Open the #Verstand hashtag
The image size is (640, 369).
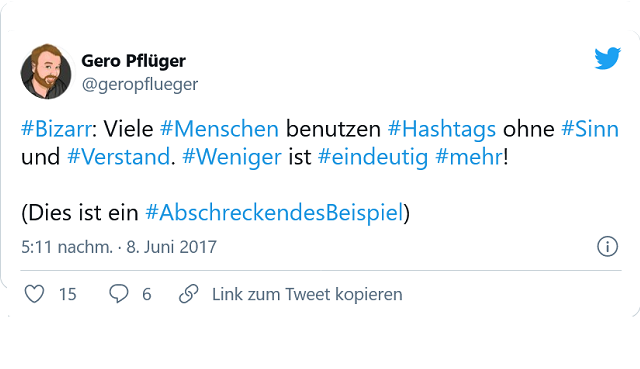coord(119,157)
